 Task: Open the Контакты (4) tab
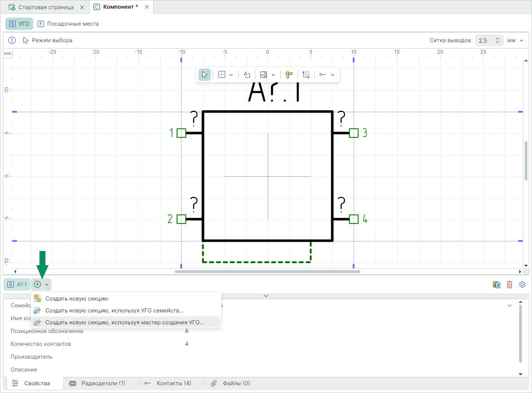(x=168, y=383)
